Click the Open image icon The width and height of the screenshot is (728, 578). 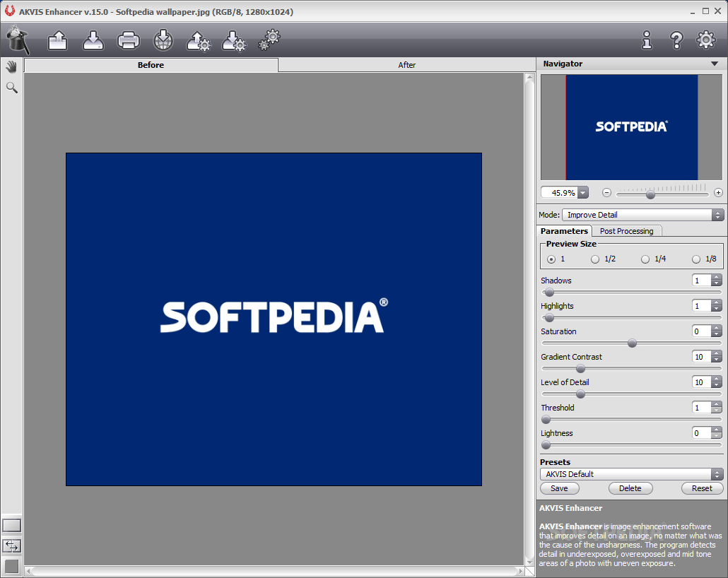pyautogui.click(x=57, y=40)
